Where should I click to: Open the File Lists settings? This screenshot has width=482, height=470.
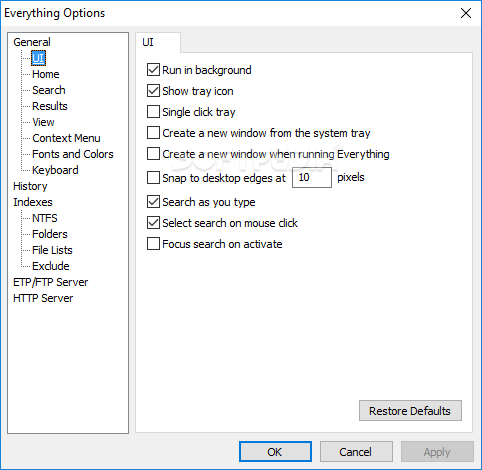(52, 250)
